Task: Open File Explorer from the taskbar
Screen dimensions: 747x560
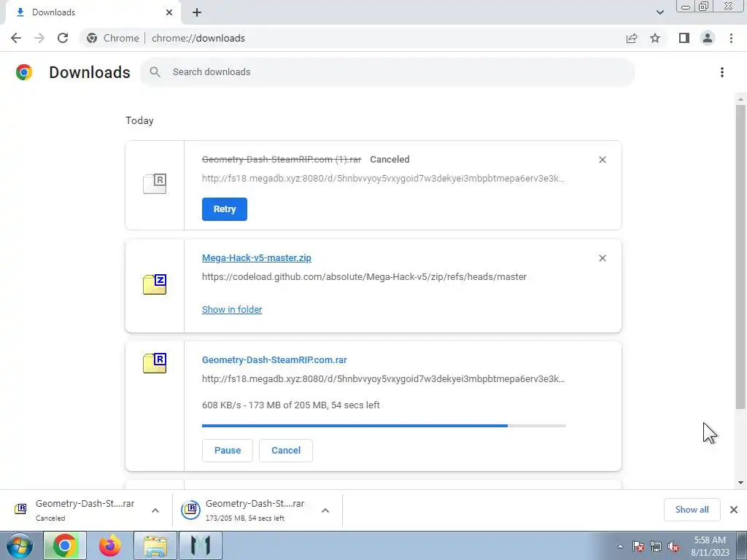Action: (155, 545)
